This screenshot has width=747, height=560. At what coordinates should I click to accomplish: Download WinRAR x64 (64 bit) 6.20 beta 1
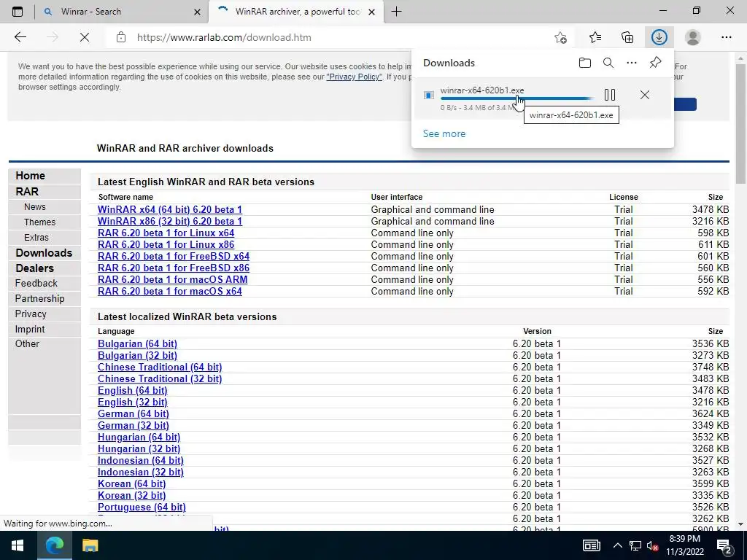pyautogui.click(x=169, y=209)
